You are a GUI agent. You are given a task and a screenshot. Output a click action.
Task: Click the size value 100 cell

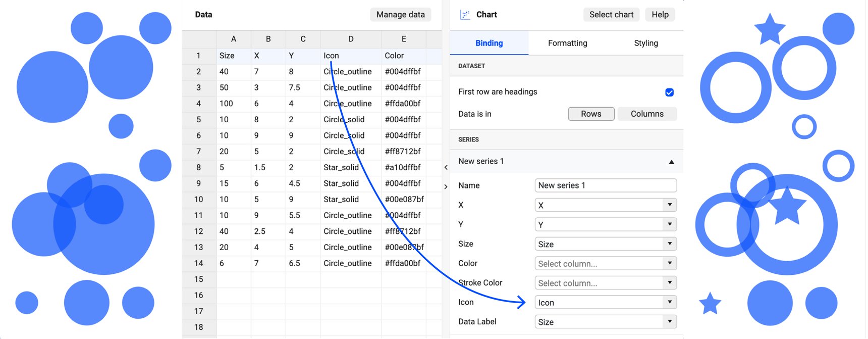coord(233,104)
